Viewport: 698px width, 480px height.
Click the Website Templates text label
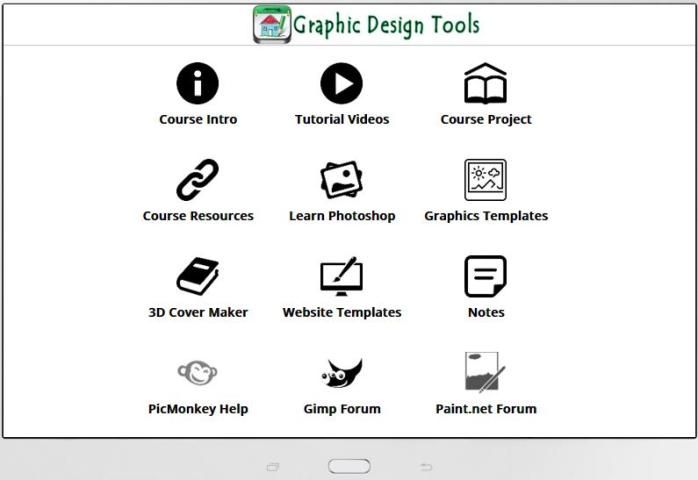[342, 312]
